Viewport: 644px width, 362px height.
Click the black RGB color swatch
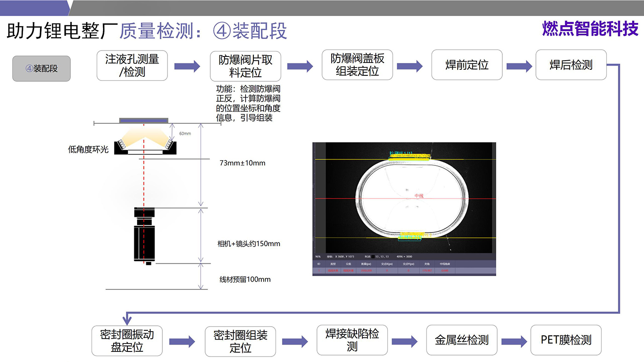tap(372, 256)
